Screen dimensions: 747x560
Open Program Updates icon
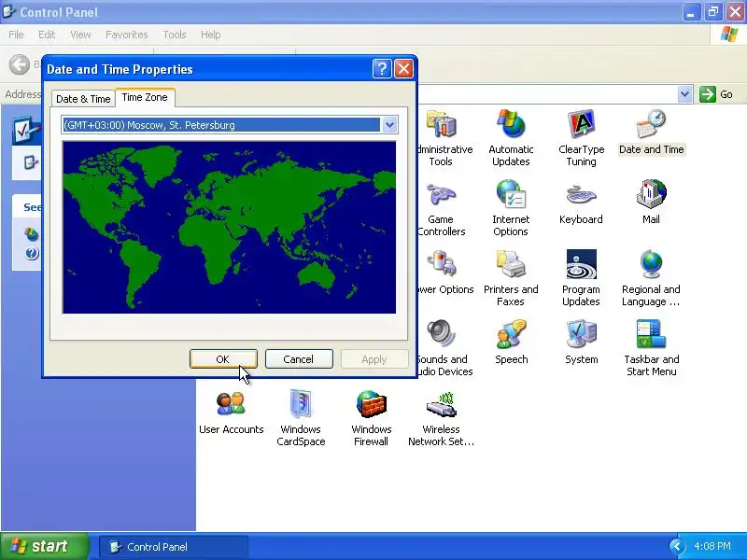581,264
